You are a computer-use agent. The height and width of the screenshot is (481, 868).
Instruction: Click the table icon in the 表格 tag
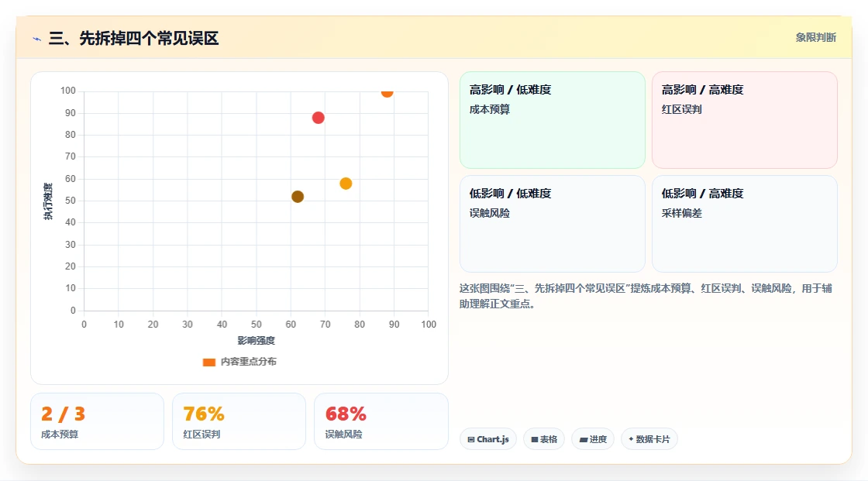pos(535,439)
